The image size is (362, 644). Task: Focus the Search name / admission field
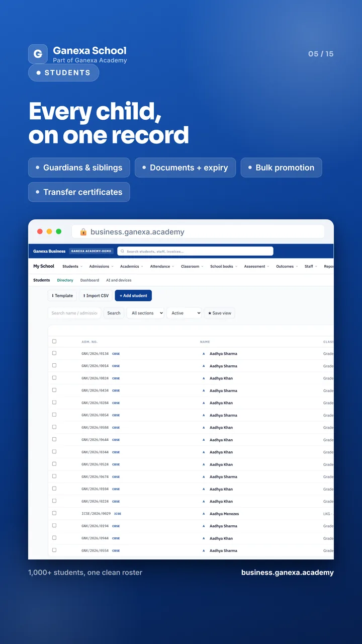[x=74, y=313]
